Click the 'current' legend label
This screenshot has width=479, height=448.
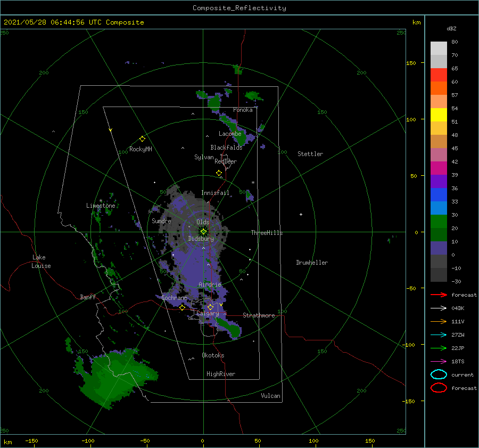pos(463,374)
